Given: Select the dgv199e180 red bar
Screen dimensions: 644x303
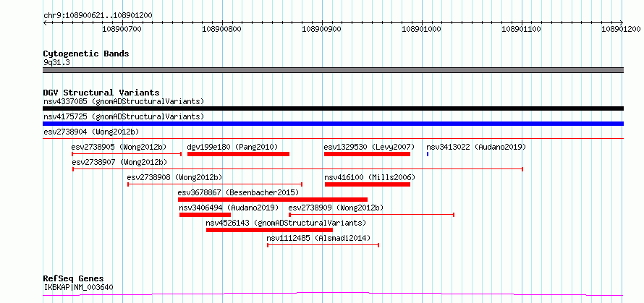Looking at the screenshot, I should 238,154.
